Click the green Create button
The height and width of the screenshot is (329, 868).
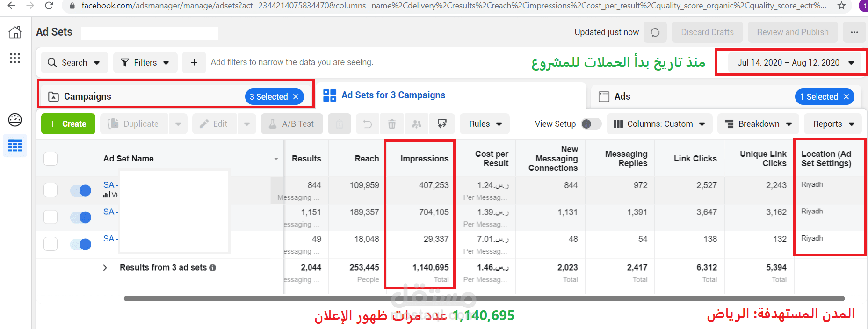point(68,124)
